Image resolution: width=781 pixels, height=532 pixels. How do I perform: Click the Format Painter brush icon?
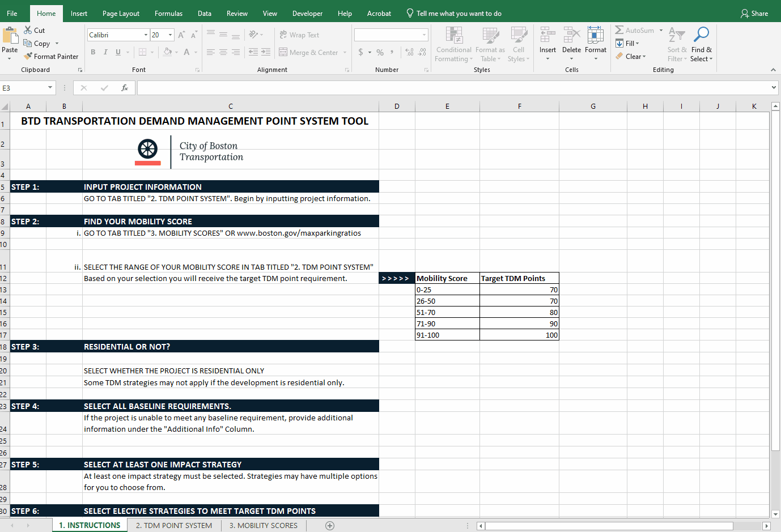point(28,56)
